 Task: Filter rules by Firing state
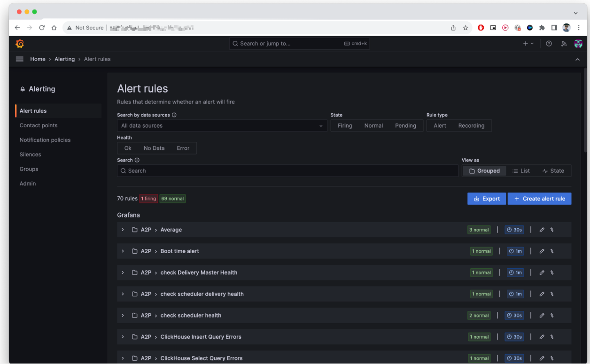pos(345,125)
